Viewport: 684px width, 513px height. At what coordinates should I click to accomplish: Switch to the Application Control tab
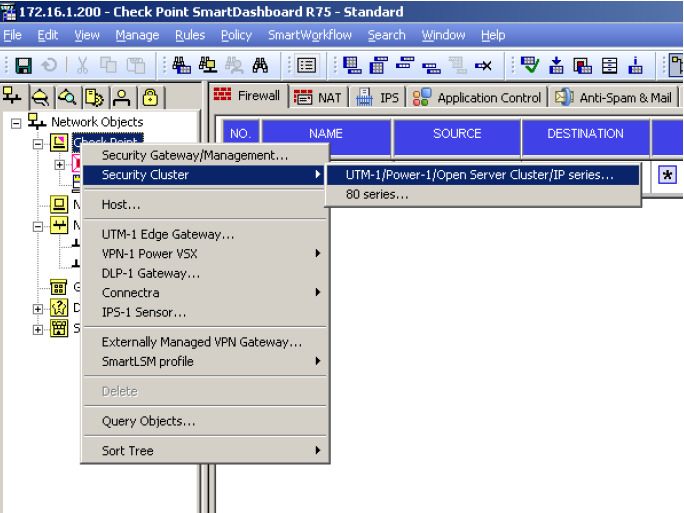coord(477,97)
